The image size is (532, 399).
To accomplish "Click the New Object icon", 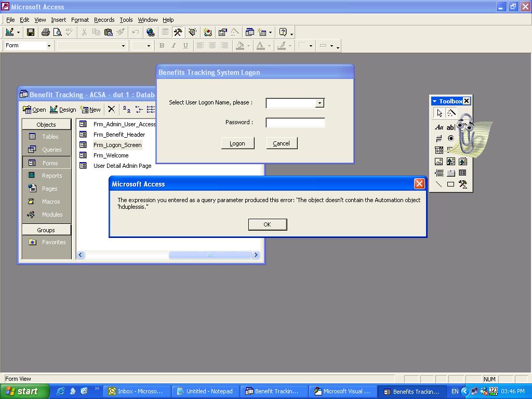I will (x=262, y=32).
